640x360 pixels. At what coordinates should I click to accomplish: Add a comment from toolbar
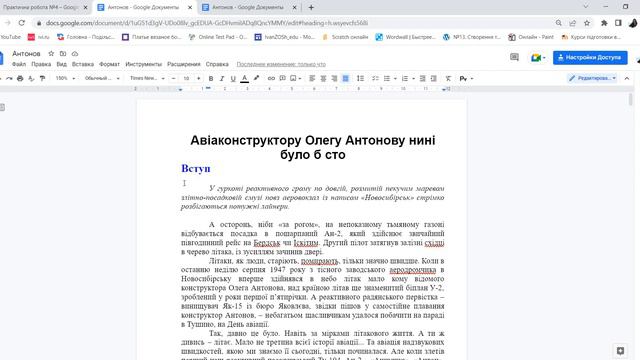(x=282, y=78)
